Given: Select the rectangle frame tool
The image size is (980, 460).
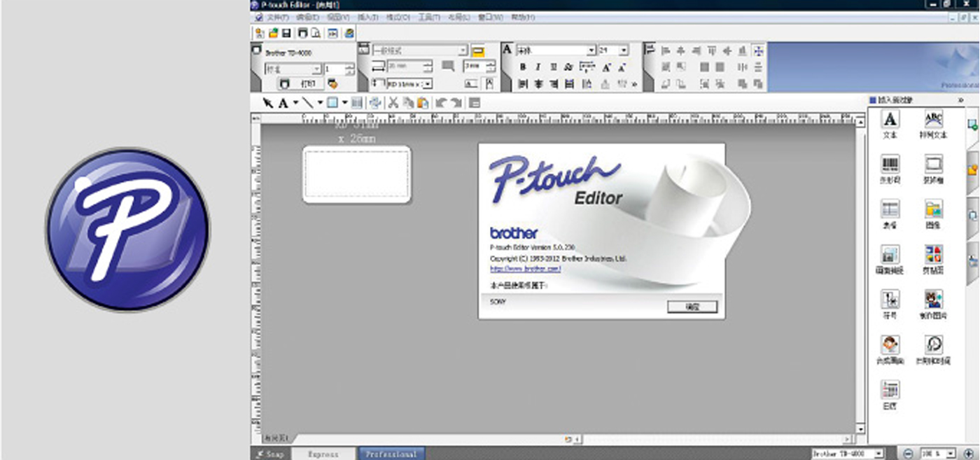Looking at the screenshot, I should (x=332, y=103).
